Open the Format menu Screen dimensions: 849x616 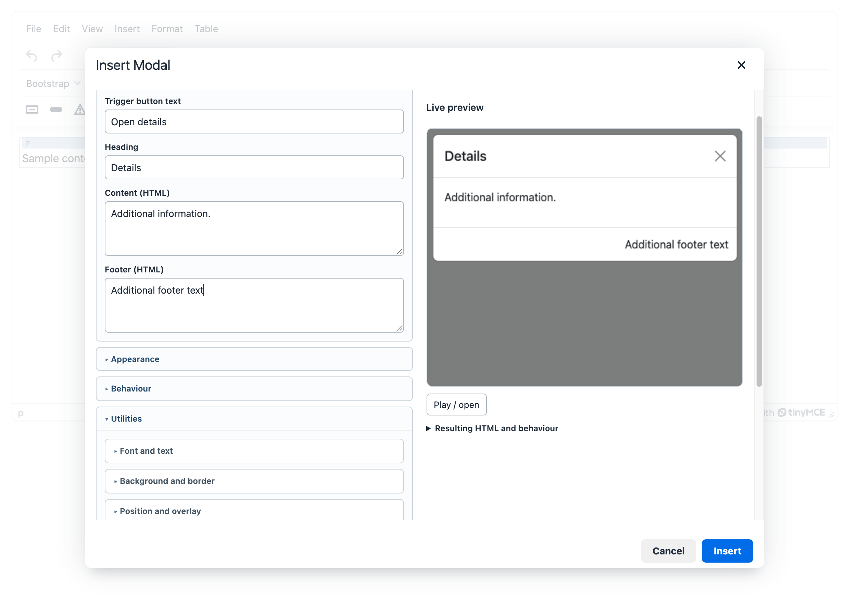pyautogui.click(x=167, y=29)
